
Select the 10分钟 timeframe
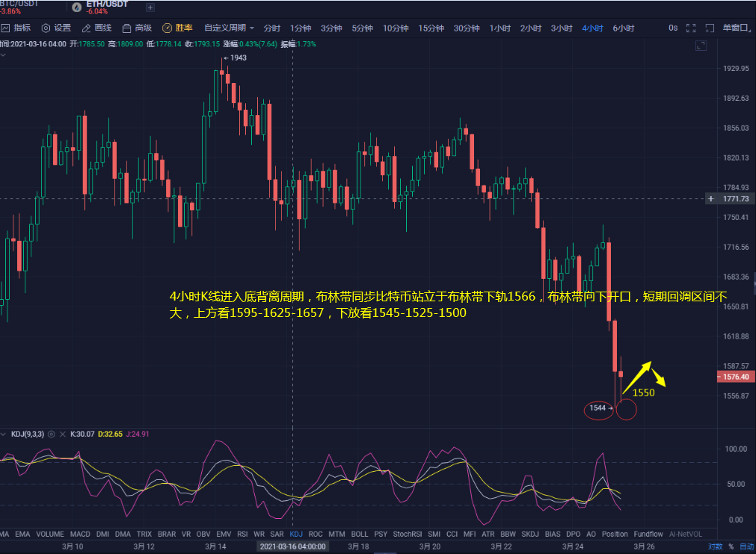[x=396, y=28]
